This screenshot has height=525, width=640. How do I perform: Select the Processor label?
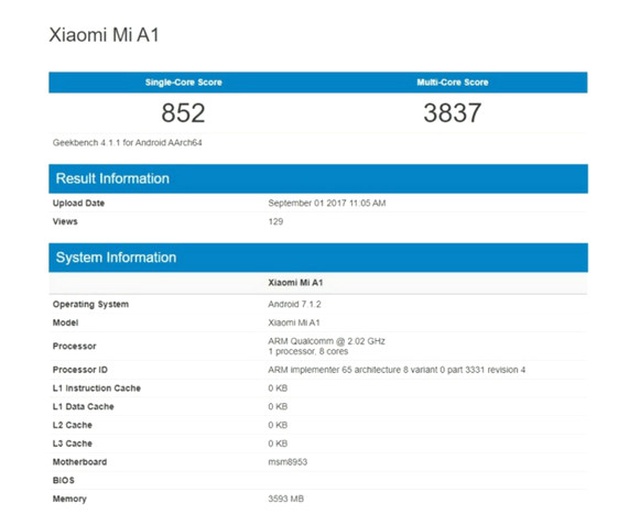(x=74, y=346)
